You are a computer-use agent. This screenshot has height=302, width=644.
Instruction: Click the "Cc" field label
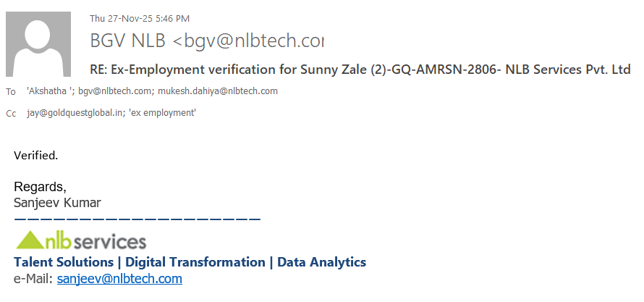[x=10, y=114]
